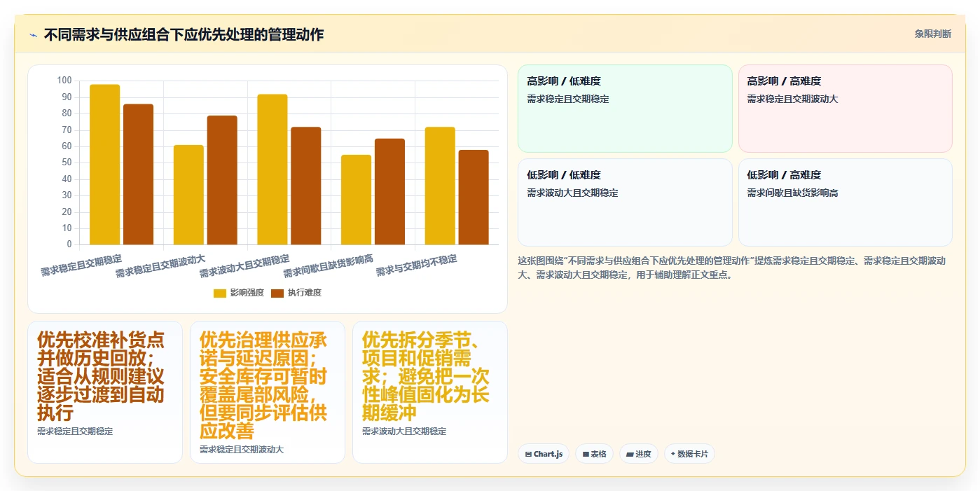Click the yellow bar for 需求与交期均不稳定
The image size is (980, 491).
coord(440,186)
